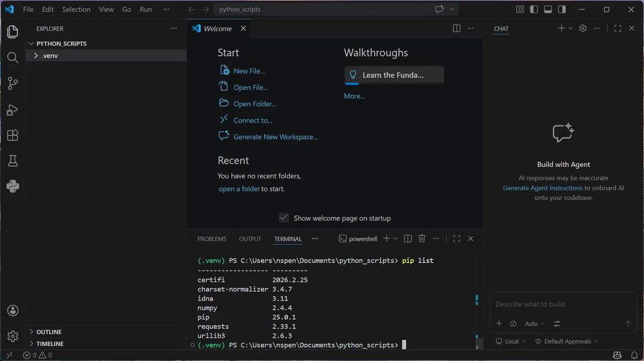Click the Customize Layout icon
This screenshot has height=361, width=644.
(519, 9)
